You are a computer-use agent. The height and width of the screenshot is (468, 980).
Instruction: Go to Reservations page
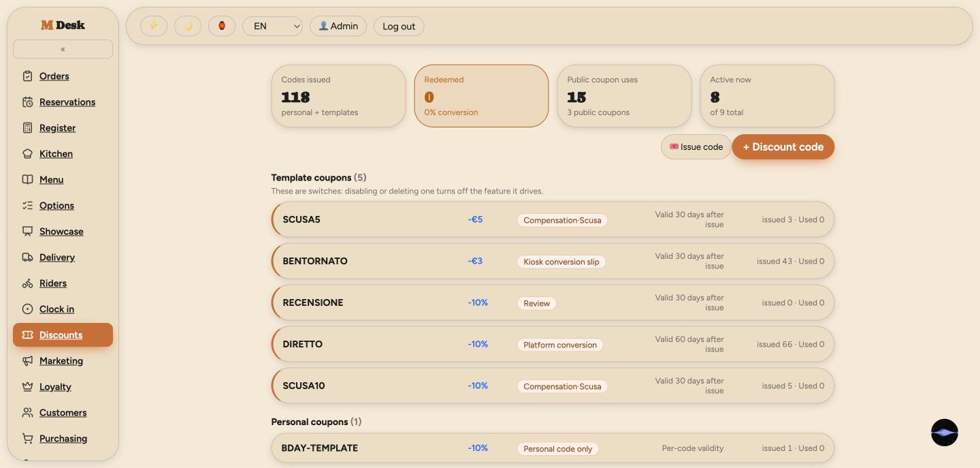(x=67, y=102)
